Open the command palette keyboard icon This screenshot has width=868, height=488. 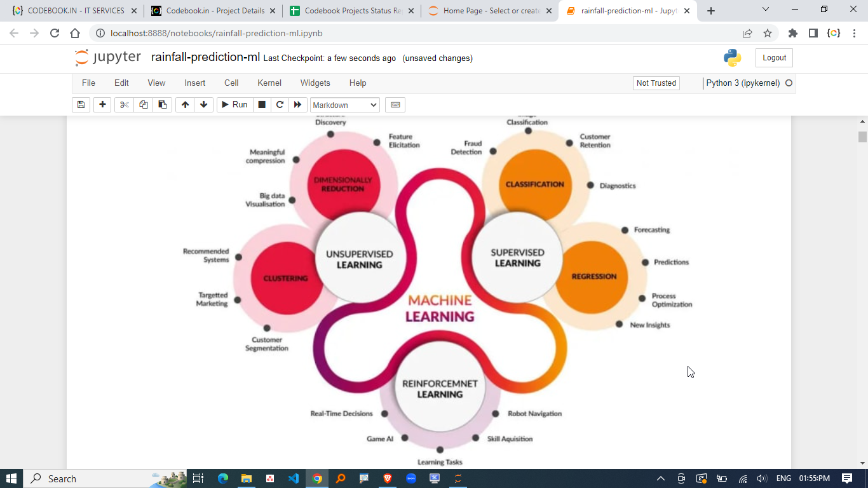point(395,105)
